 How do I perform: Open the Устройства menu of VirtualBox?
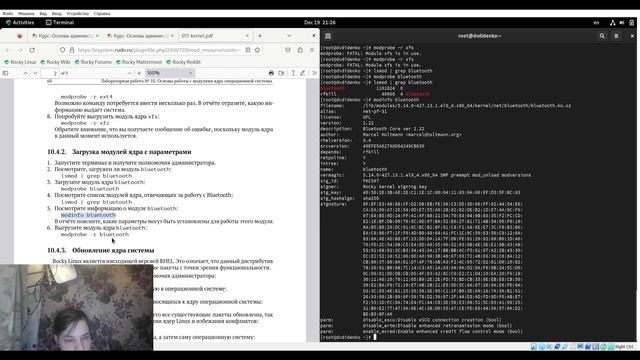[x=78, y=13]
